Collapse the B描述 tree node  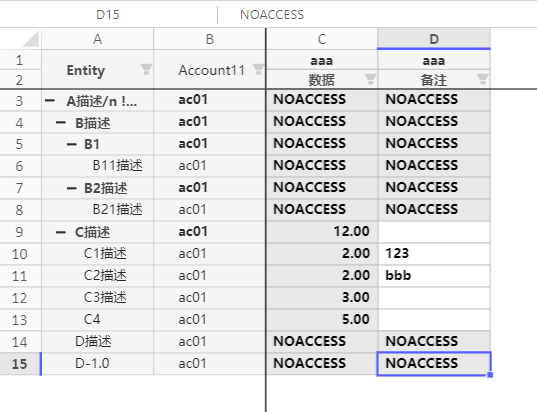click(61, 122)
